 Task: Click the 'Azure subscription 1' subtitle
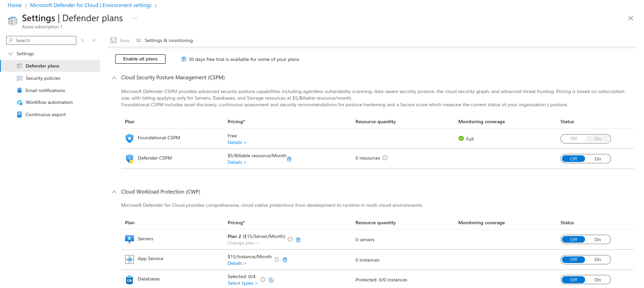tap(42, 27)
